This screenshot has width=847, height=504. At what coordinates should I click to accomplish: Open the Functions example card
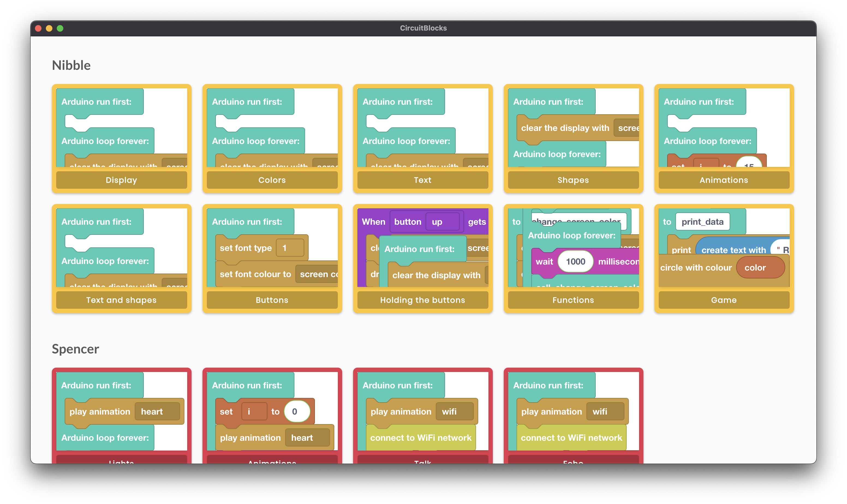click(x=573, y=258)
